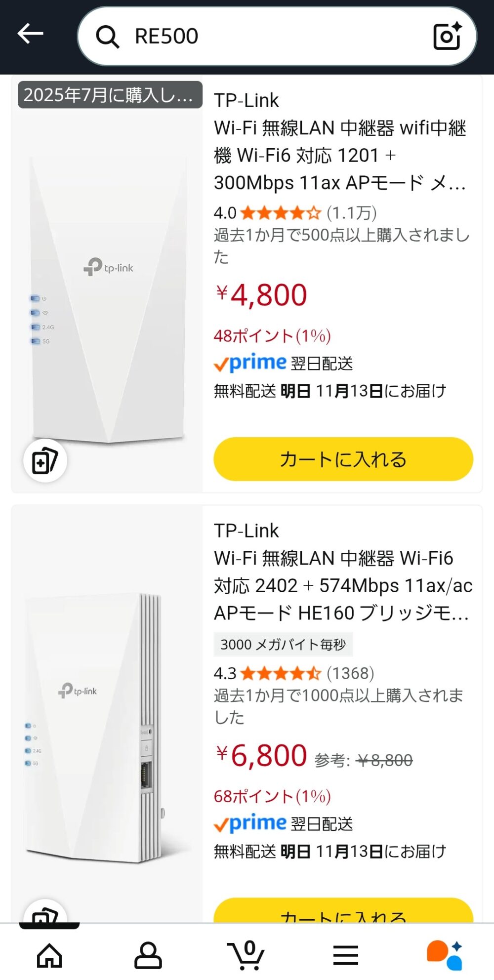View first product's 4.0 star ratings

pos(295,213)
